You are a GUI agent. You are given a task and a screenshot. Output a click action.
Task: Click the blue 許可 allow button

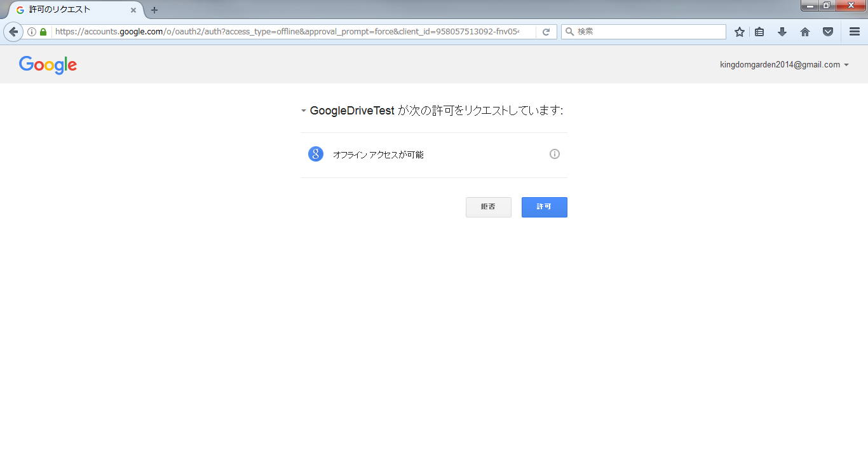point(545,207)
